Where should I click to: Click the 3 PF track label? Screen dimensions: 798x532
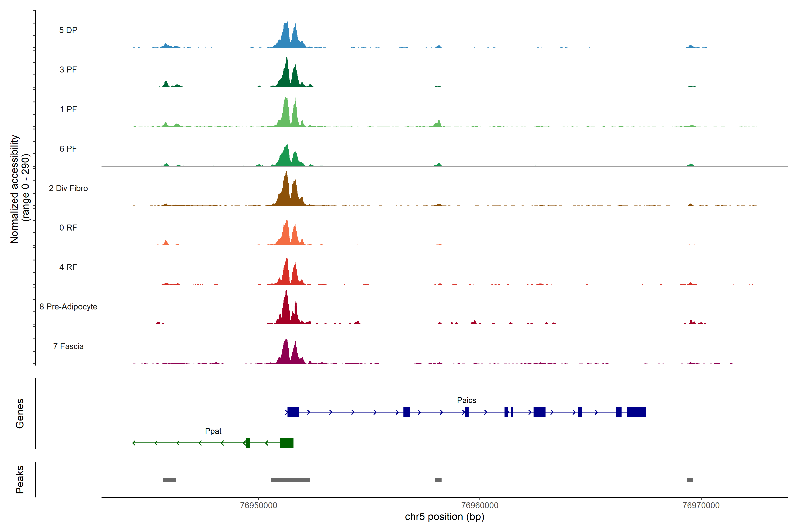[x=68, y=70]
